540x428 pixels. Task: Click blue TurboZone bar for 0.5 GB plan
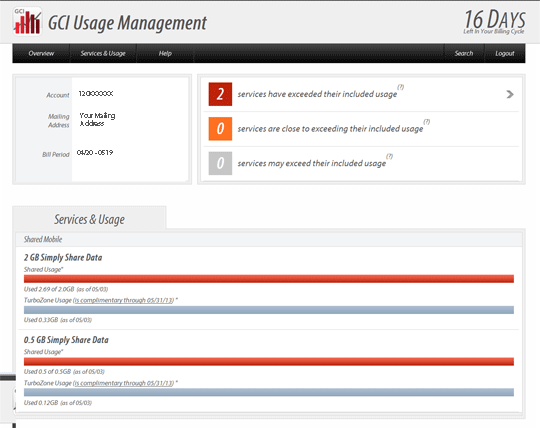point(269,392)
